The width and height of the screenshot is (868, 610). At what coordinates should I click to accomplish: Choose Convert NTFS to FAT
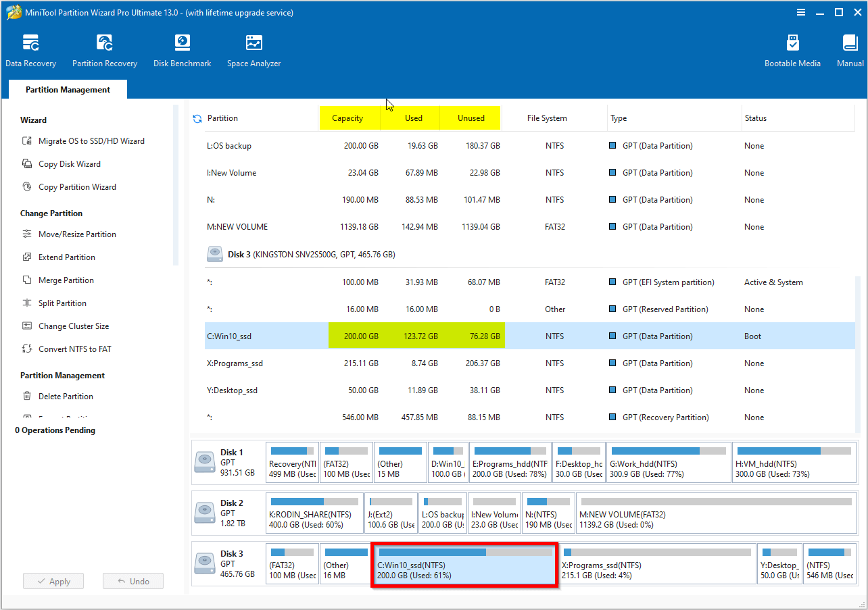click(x=67, y=349)
